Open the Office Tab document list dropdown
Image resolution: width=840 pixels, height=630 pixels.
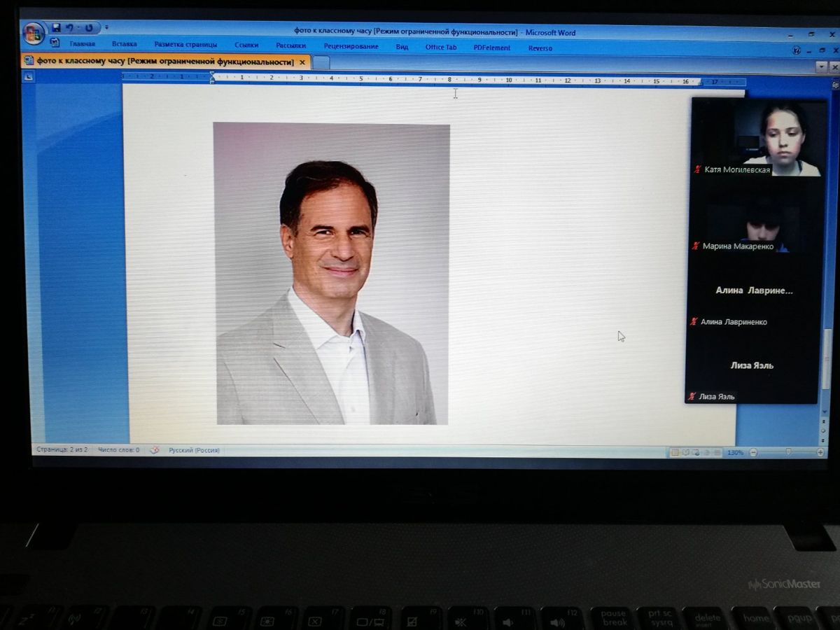click(822, 66)
